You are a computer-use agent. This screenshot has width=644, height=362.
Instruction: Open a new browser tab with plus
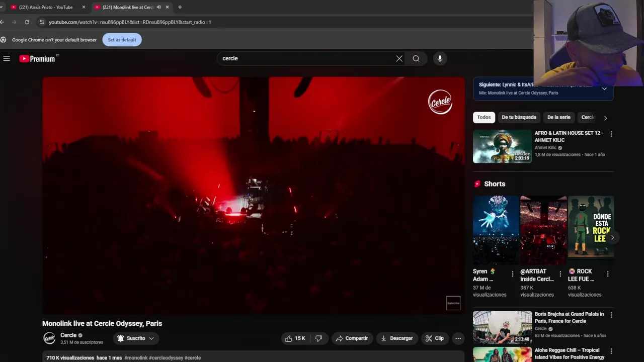point(180,7)
